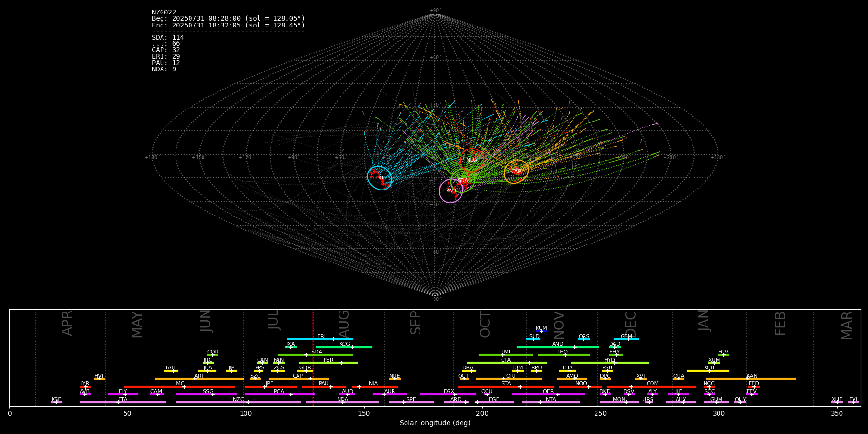868x434 pixels.
Task: Click the green SDA radiant circle on sky map
Action: pos(463,181)
